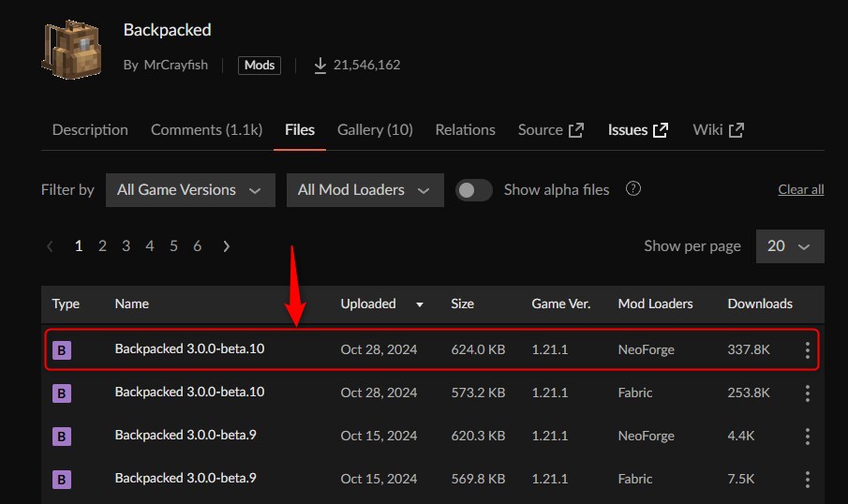Open Backpacked 3.0.0-beta.10 NeoForge file name

(x=190, y=348)
